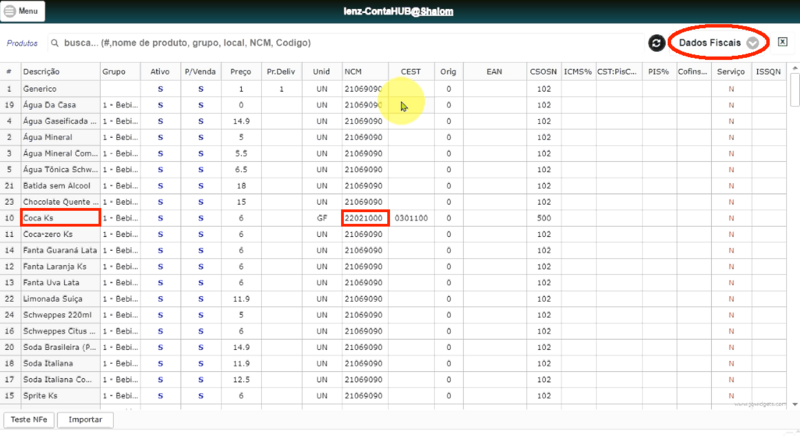Select Água Da Casa description
This screenshot has width=800, height=436.
pos(60,105)
